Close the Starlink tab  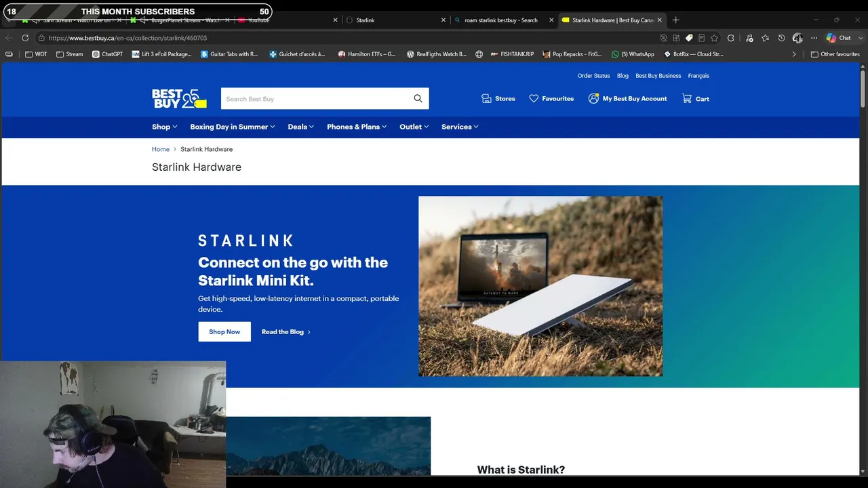(x=443, y=20)
